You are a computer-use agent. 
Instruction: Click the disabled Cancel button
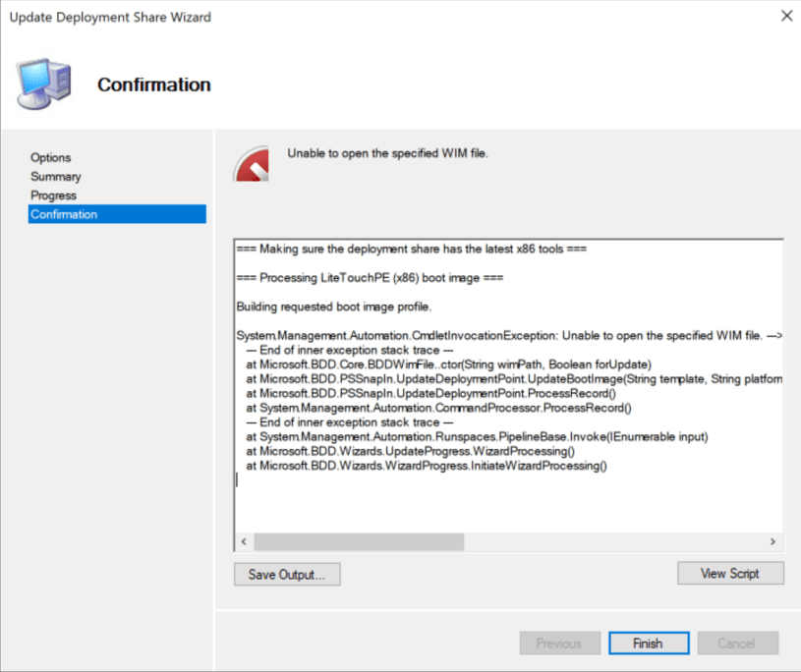736,644
